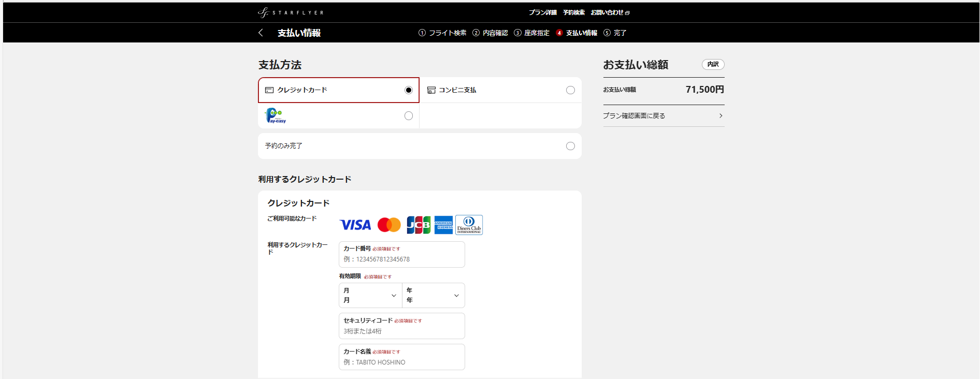This screenshot has height=379, width=980.
Task: Select the クレジットカード payment radio button
Action: (409, 90)
